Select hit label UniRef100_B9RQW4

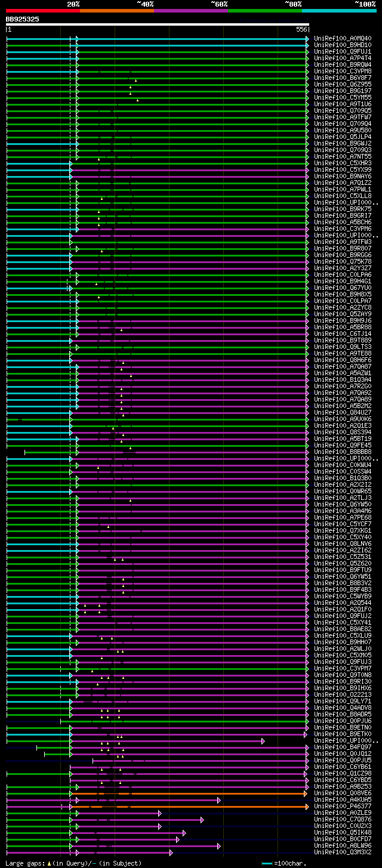pyautogui.click(x=343, y=64)
